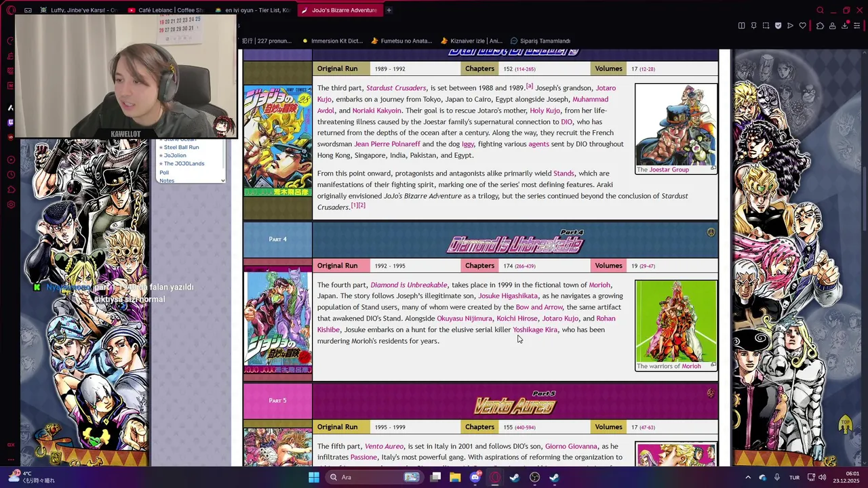Screen dimensions: 868x488
Task: Switch to Café Leblanc tab
Action: tap(166, 10)
